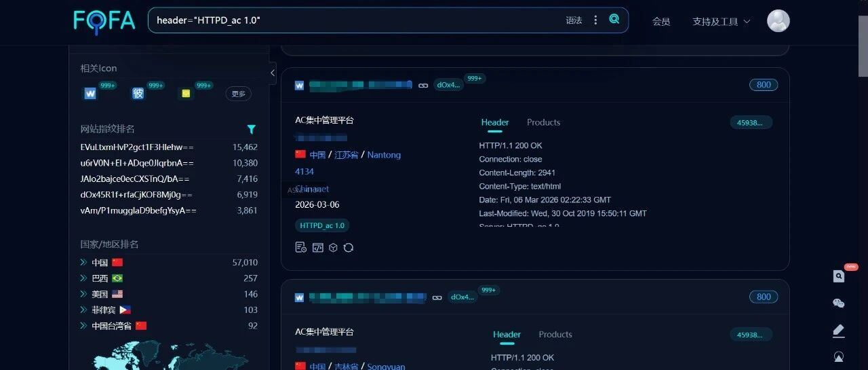Open the three-dot options in search bar
Viewport: 868px width, 370px height.
[595, 20]
